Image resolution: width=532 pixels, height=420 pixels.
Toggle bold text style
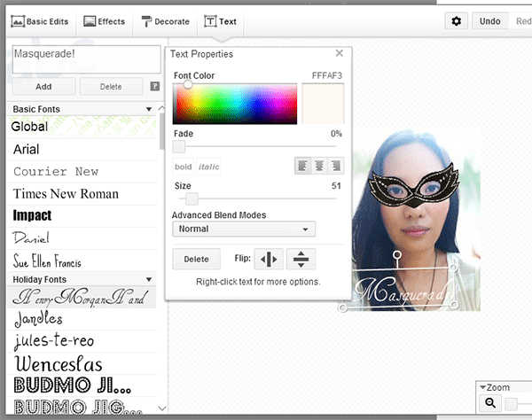pyautogui.click(x=184, y=167)
